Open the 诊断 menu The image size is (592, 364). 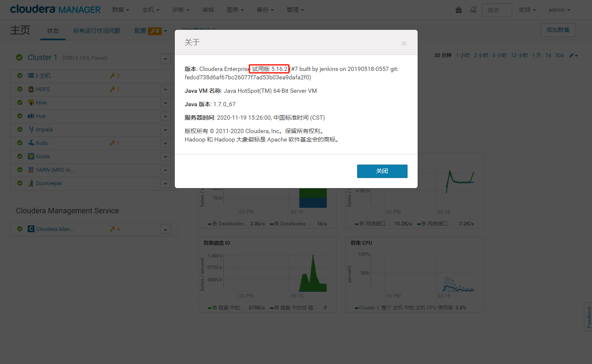[x=181, y=10]
